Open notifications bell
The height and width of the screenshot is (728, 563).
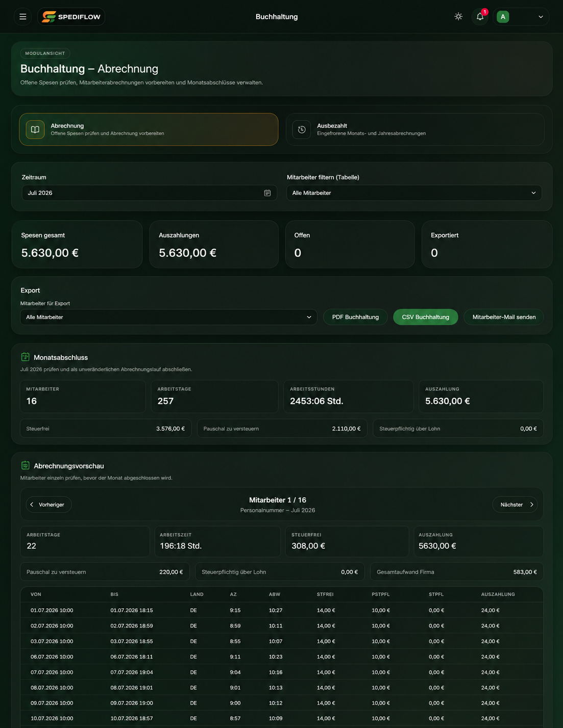480,17
